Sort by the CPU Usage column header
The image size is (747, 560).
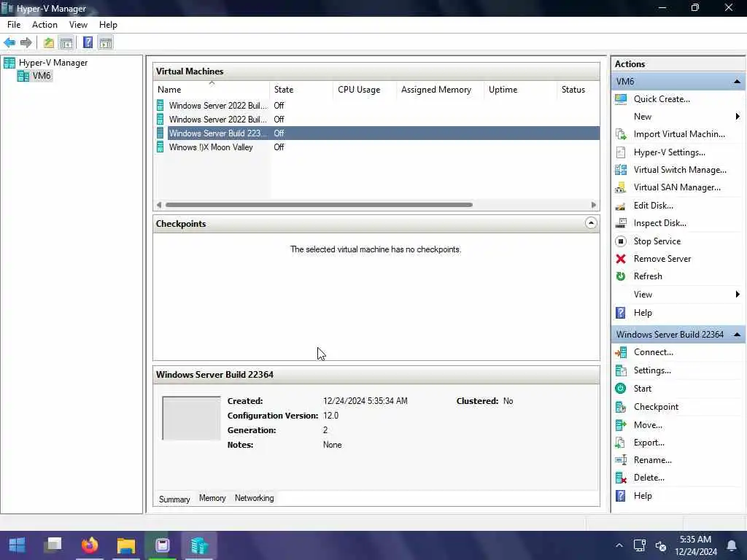point(365,90)
